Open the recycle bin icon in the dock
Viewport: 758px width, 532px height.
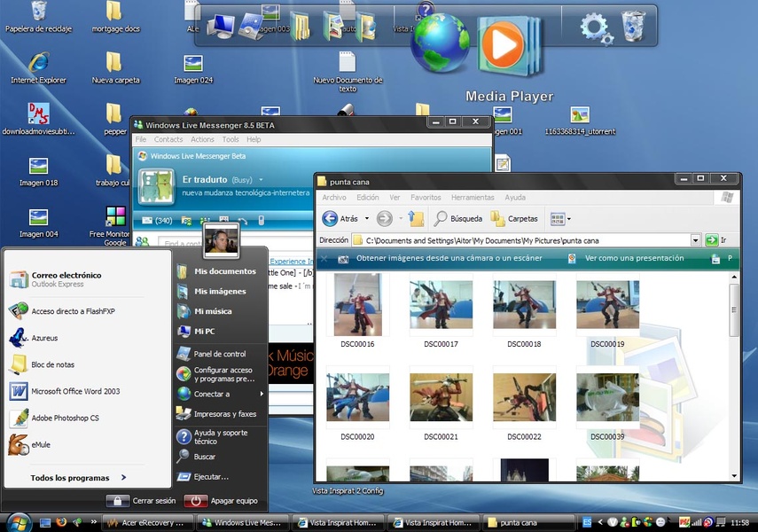[633, 25]
